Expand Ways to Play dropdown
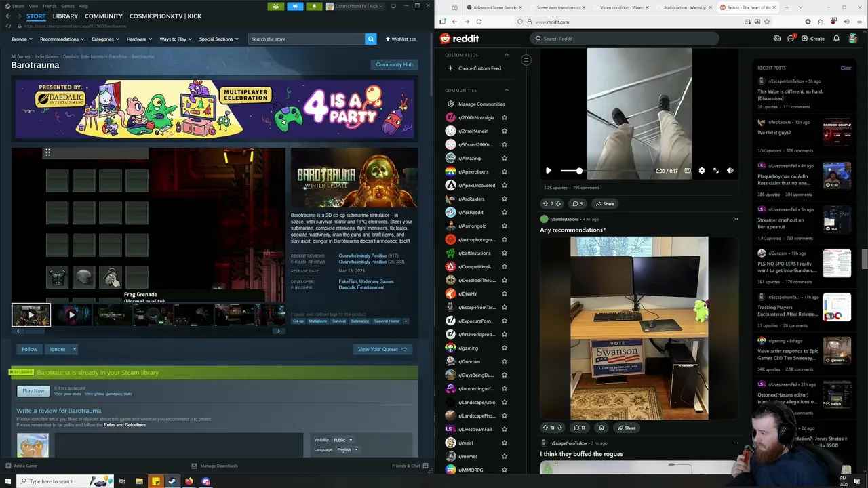Viewport: 868px width, 488px height. pyautogui.click(x=176, y=39)
